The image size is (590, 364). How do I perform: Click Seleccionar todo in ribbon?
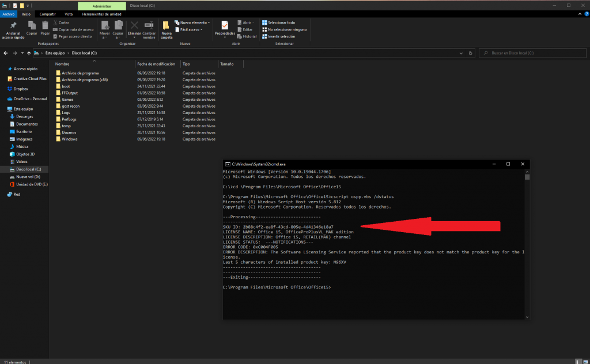click(281, 22)
